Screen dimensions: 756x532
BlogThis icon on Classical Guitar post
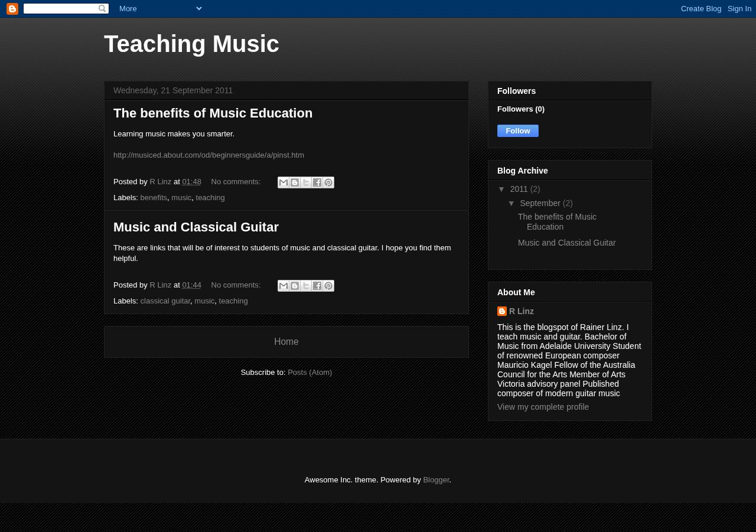(295, 286)
